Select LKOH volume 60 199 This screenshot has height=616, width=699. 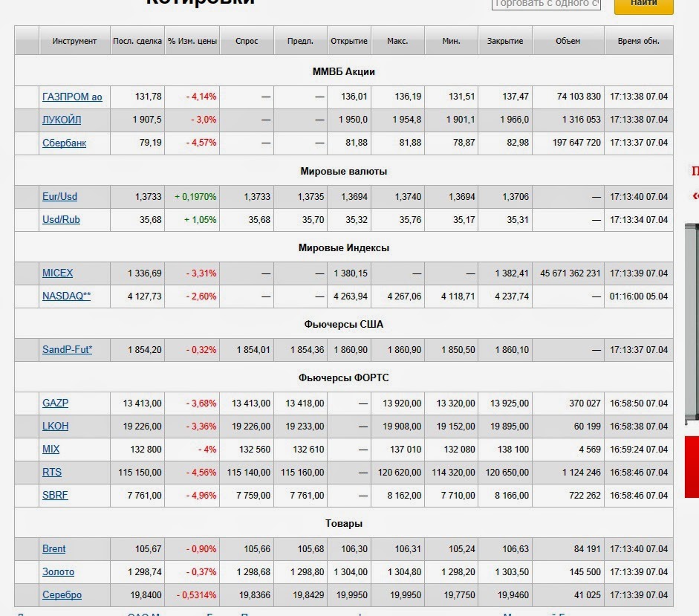(587, 427)
